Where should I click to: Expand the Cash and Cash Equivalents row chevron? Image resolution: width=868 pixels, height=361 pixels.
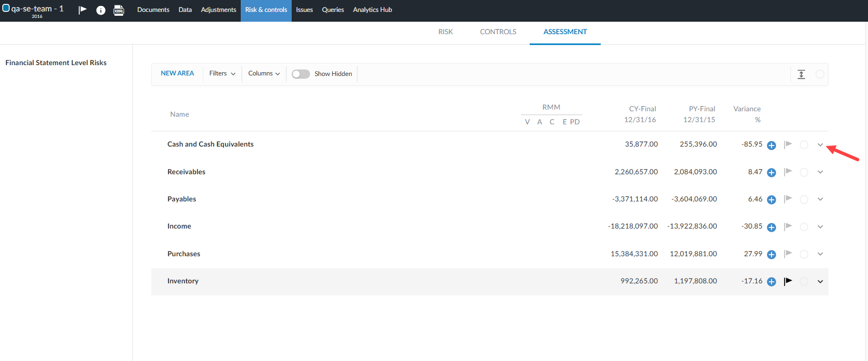click(820, 145)
